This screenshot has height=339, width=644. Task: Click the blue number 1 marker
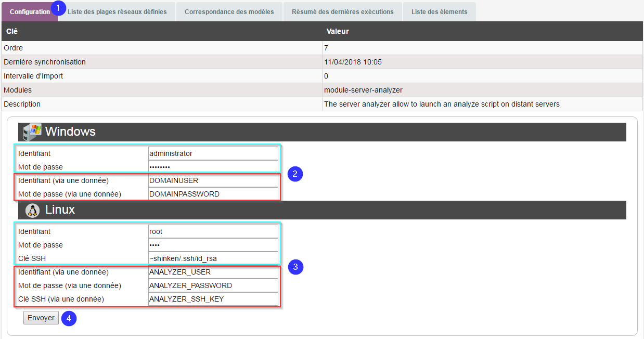click(58, 8)
